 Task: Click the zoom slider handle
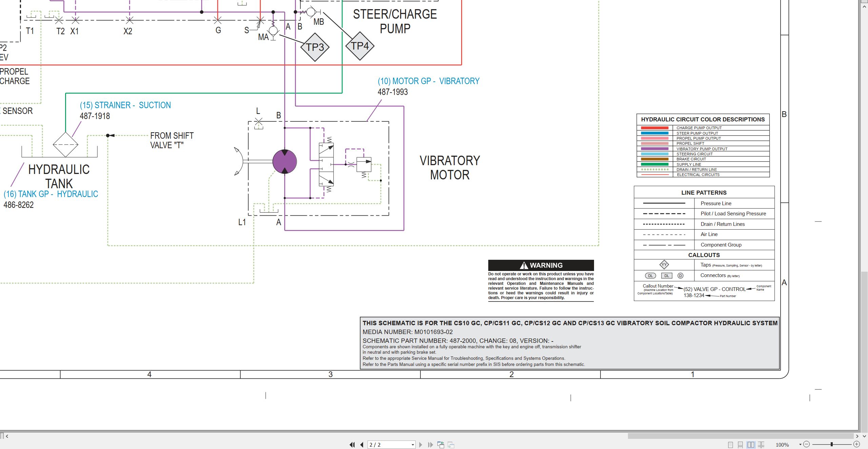coord(831,444)
